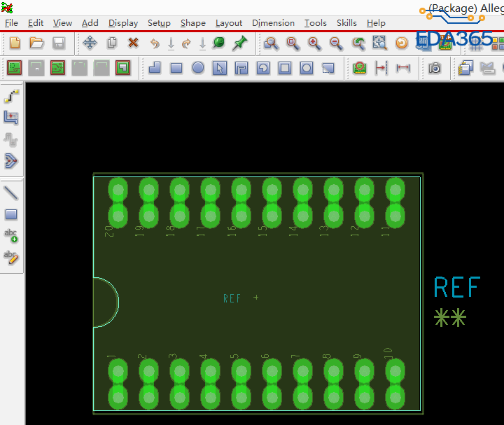Viewport: 504px width, 425px height.
Task: Select the Shape select arrow tool
Action: [x=220, y=68]
